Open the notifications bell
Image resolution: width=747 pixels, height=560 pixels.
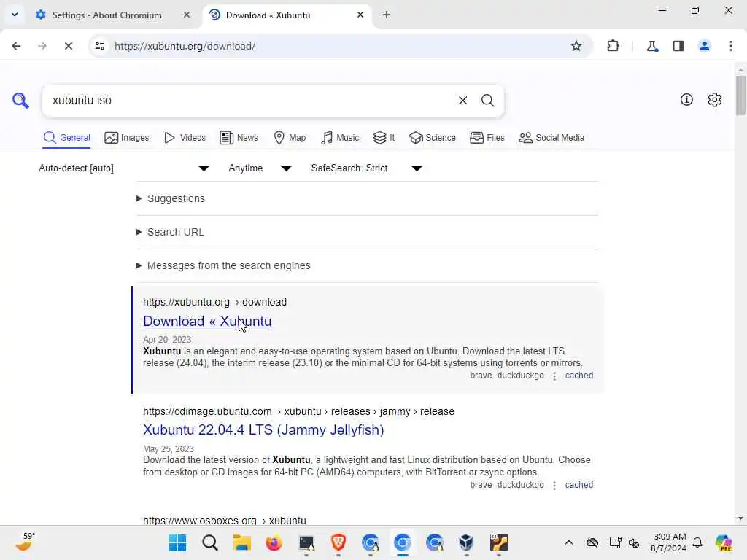click(x=697, y=542)
